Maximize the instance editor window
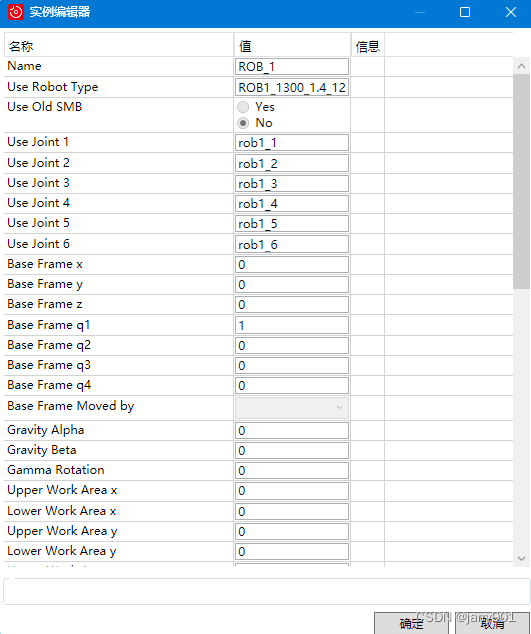 (x=465, y=12)
